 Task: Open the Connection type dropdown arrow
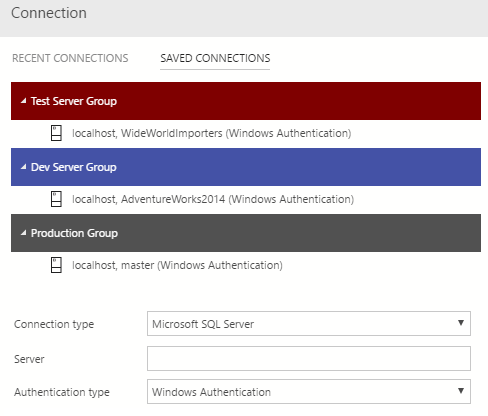click(x=461, y=323)
